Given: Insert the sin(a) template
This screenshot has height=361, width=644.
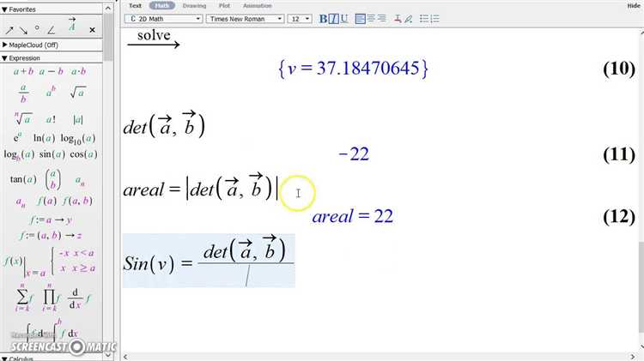Looking at the screenshot, I should pyautogui.click(x=52, y=154).
